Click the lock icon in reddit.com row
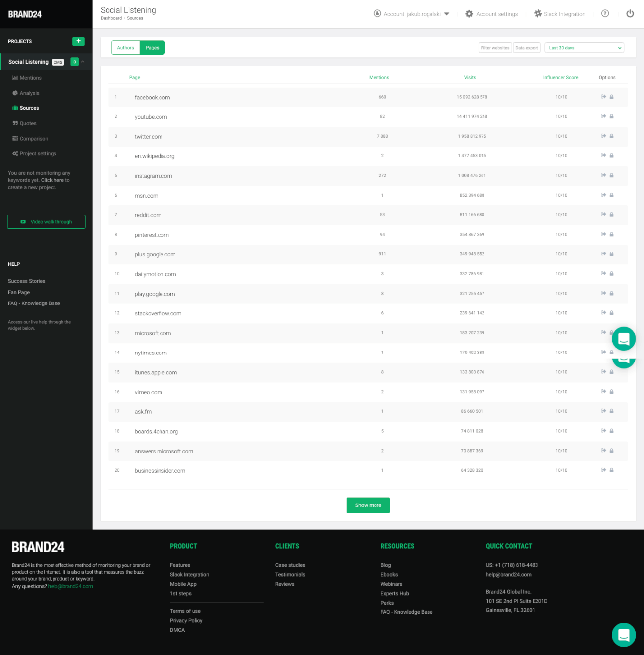Image resolution: width=644 pixels, height=655 pixels. point(611,214)
